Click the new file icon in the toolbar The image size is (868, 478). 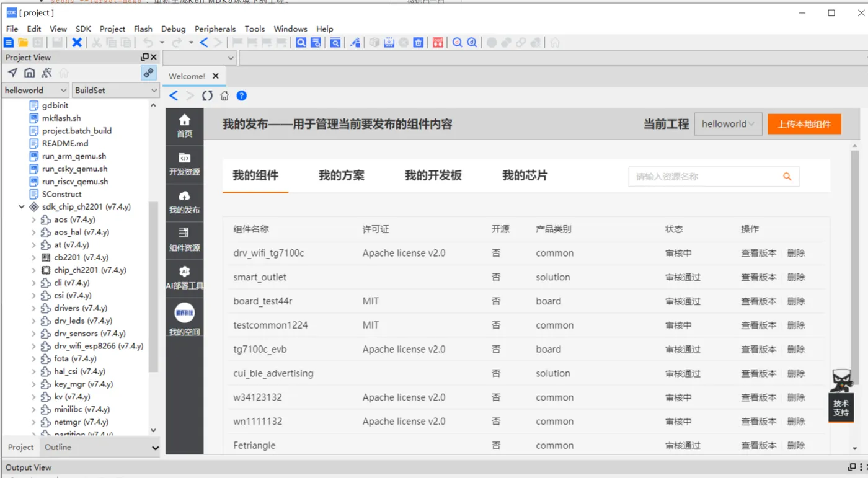click(9, 43)
